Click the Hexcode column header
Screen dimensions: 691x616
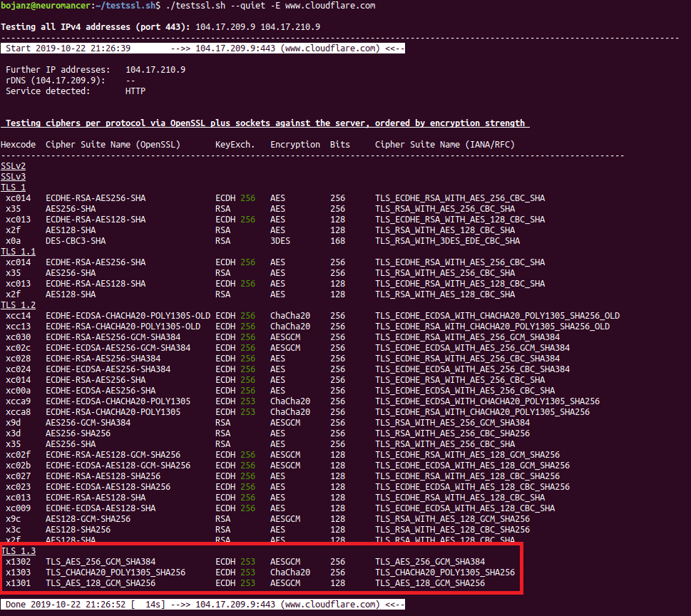click(x=18, y=145)
